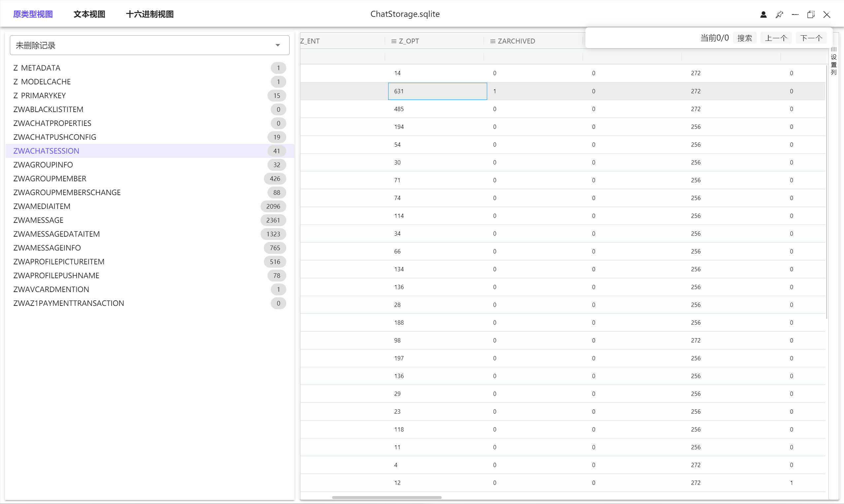Viewport: 844px width, 504px height.
Task: Click the user account icon
Action: click(763, 14)
